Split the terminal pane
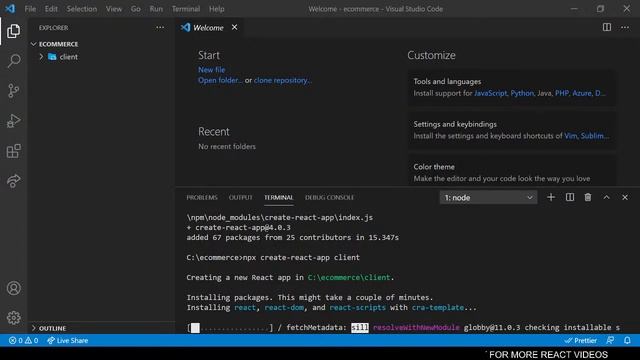 (570, 198)
